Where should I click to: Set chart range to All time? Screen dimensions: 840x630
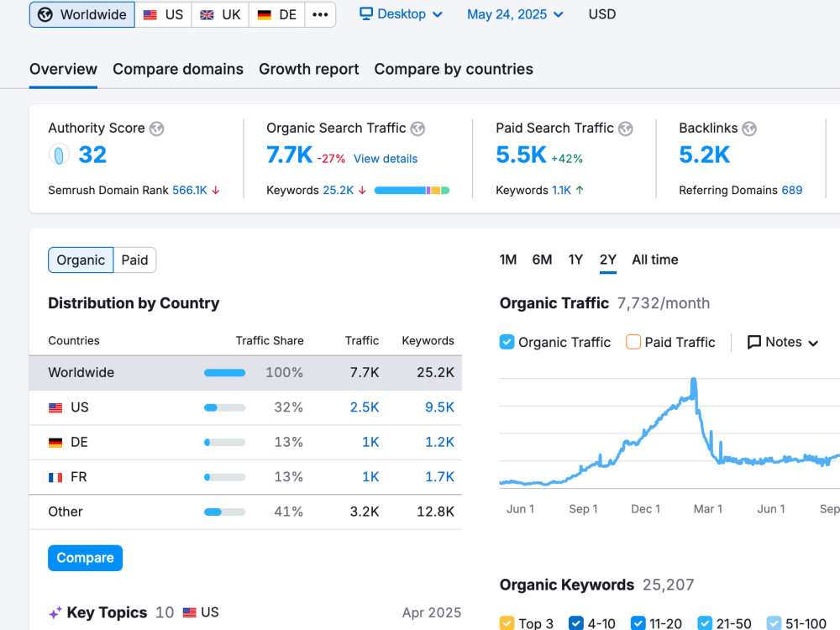654,260
